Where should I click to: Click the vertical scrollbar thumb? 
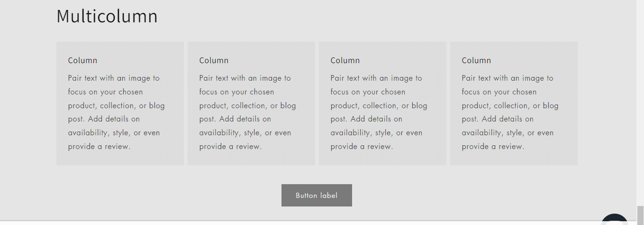tap(640, 215)
